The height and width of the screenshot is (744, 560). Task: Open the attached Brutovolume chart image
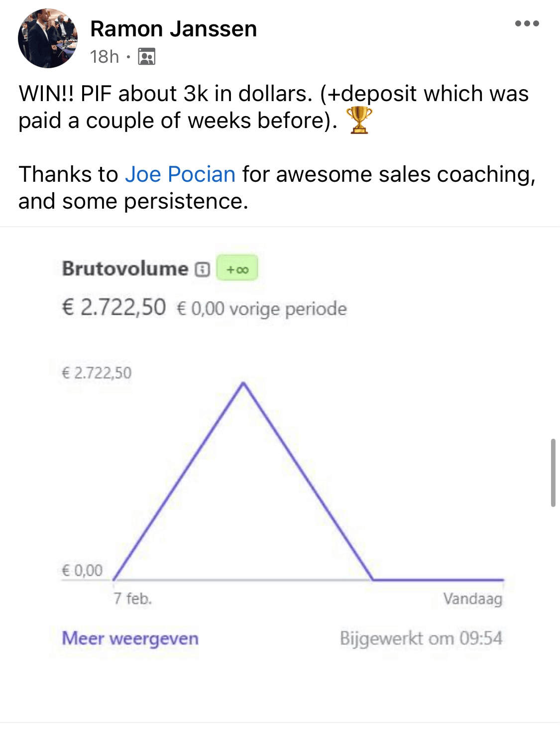coord(280,475)
